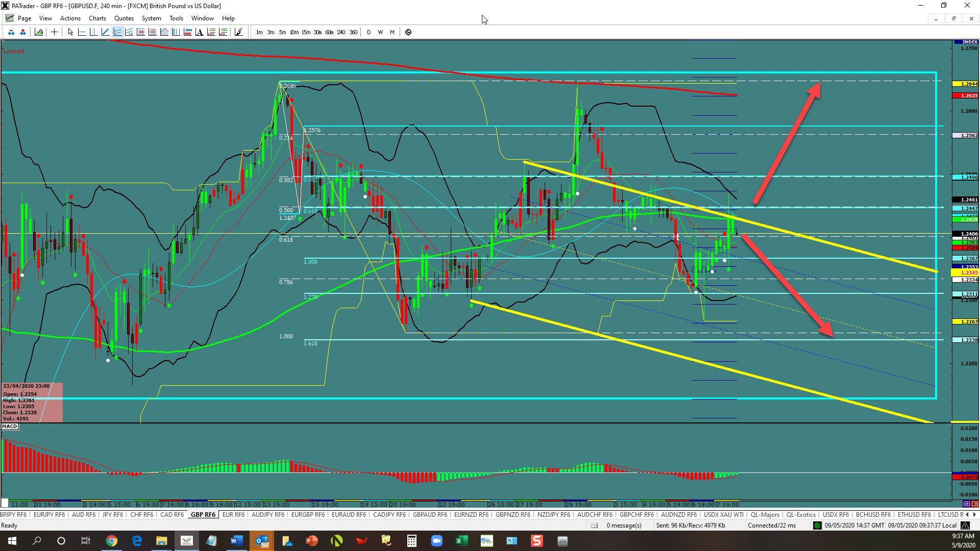This screenshot has height=551, width=980.
Task: Click the 15m timeframe button
Action: tap(306, 32)
